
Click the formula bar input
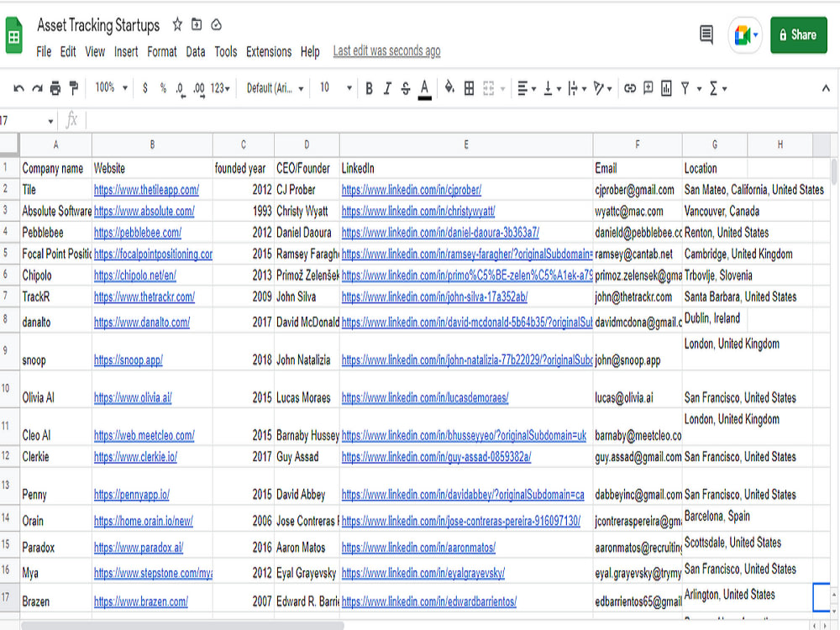pyautogui.click(x=460, y=120)
